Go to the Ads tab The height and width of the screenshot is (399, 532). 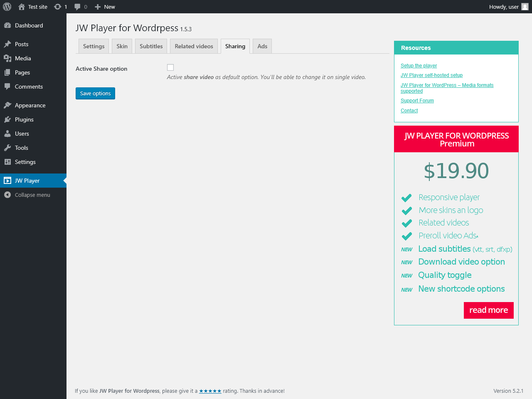(262, 46)
